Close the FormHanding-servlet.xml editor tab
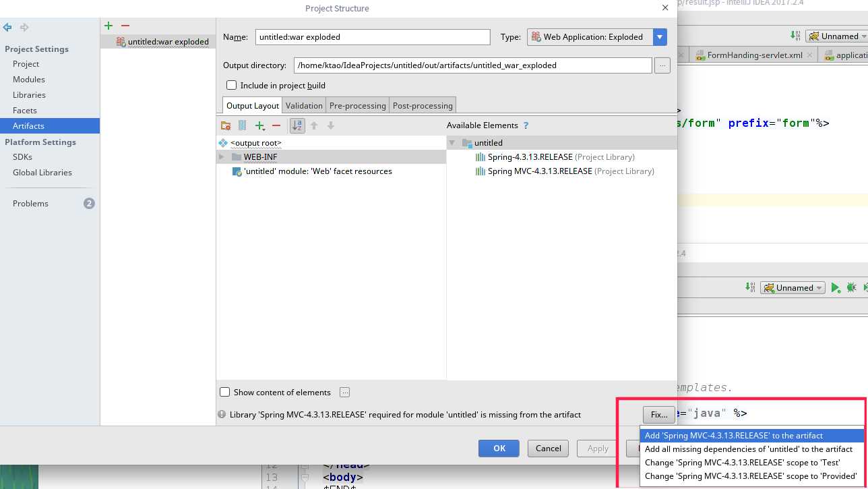This screenshot has width=868, height=489. pos(809,55)
